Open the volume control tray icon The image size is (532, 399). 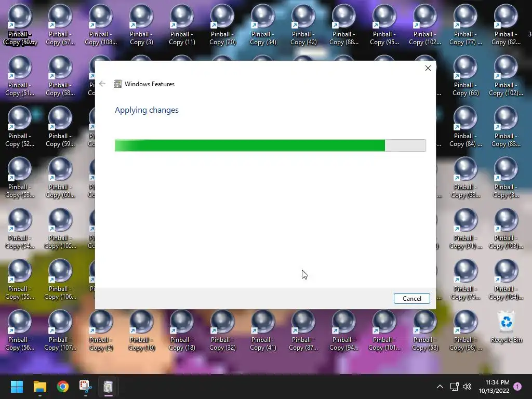[467, 387]
